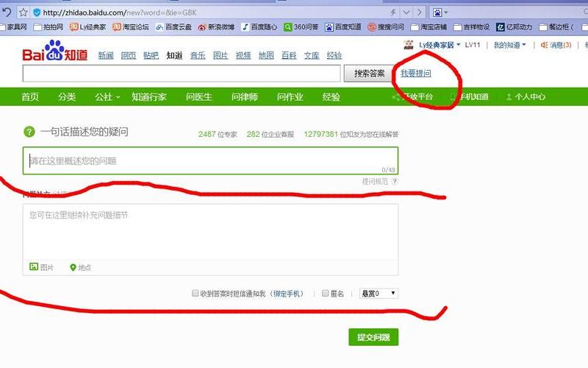Click the user avatar next to Ly经典家居
Viewport: 588px width, 368px height.
coord(409,45)
